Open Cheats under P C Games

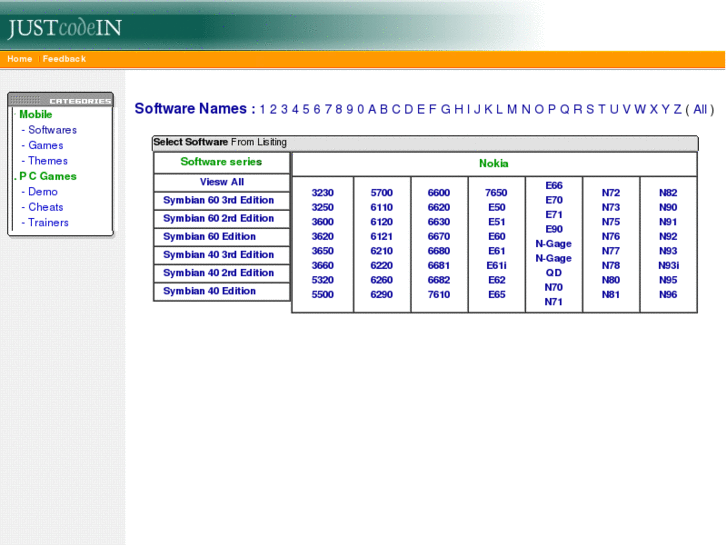[x=45, y=207]
